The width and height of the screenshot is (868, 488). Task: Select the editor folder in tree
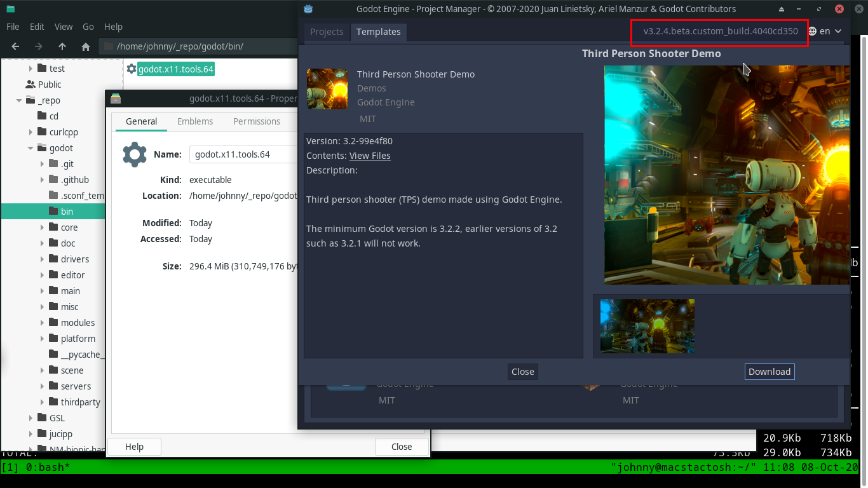pyautogui.click(x=73, y=275)
